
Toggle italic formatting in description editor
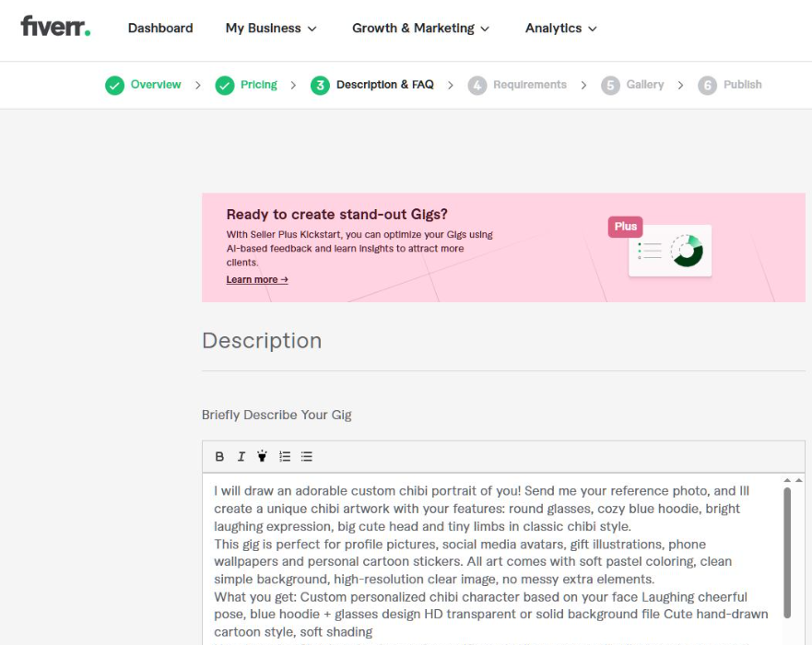click(241, 457)
